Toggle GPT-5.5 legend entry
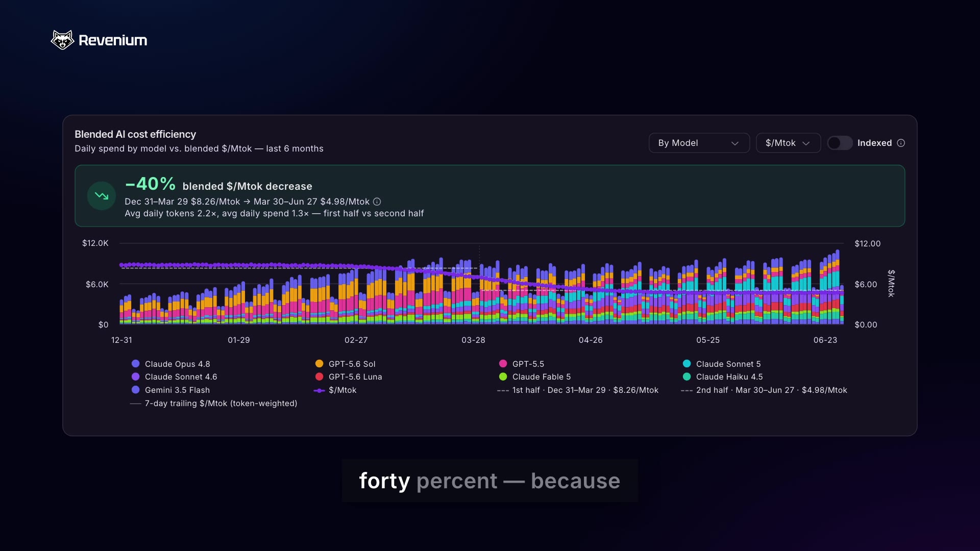This screenshot has height=551, width=980. [522, 364]
